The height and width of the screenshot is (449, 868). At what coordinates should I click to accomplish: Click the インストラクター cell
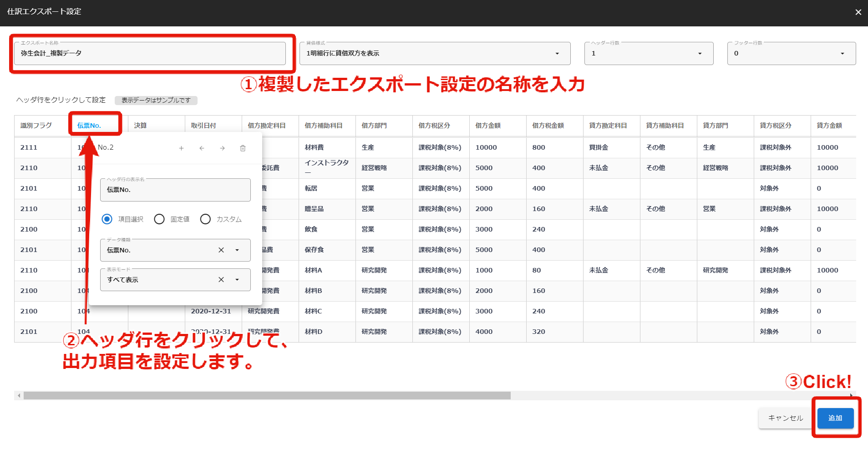coord(327,167)
